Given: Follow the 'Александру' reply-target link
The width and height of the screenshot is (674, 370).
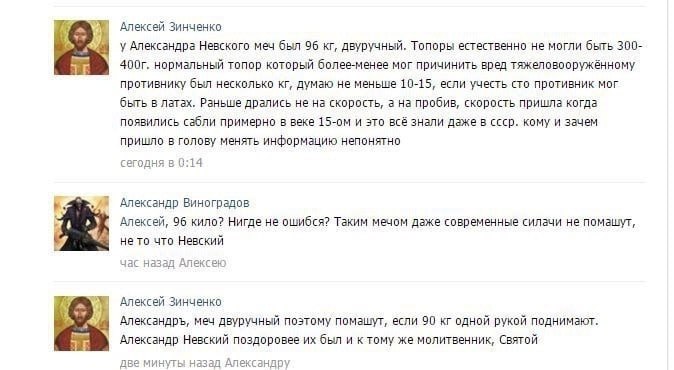Looking at the screenshot, I should [257, 363].
